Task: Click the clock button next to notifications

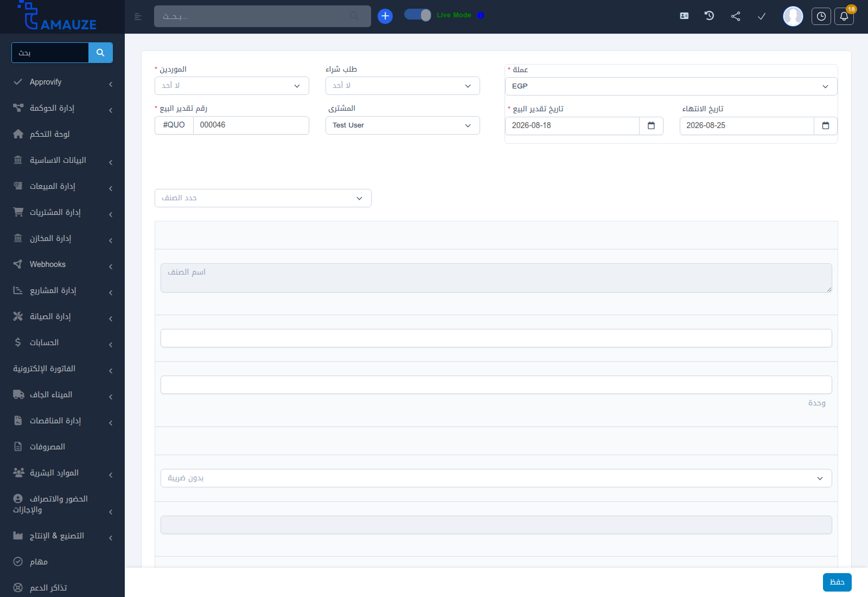Action: click(x=821, y=16)
